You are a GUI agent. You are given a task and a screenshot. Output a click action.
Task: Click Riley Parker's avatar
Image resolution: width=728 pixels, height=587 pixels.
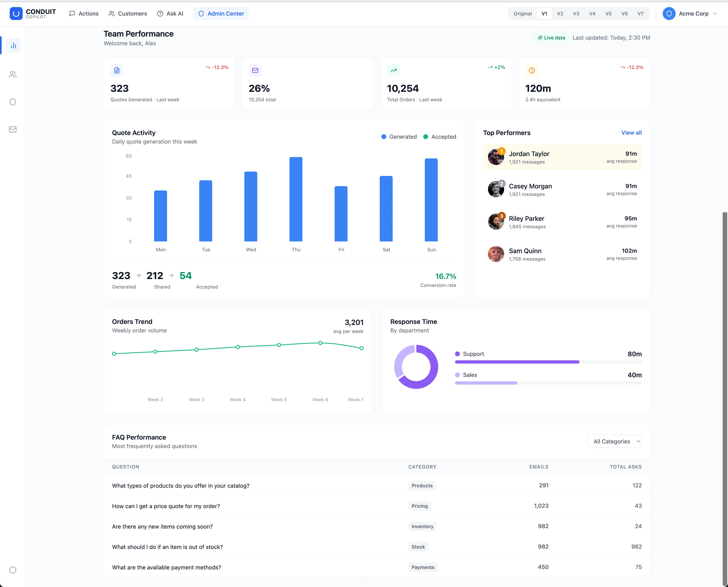496,221
